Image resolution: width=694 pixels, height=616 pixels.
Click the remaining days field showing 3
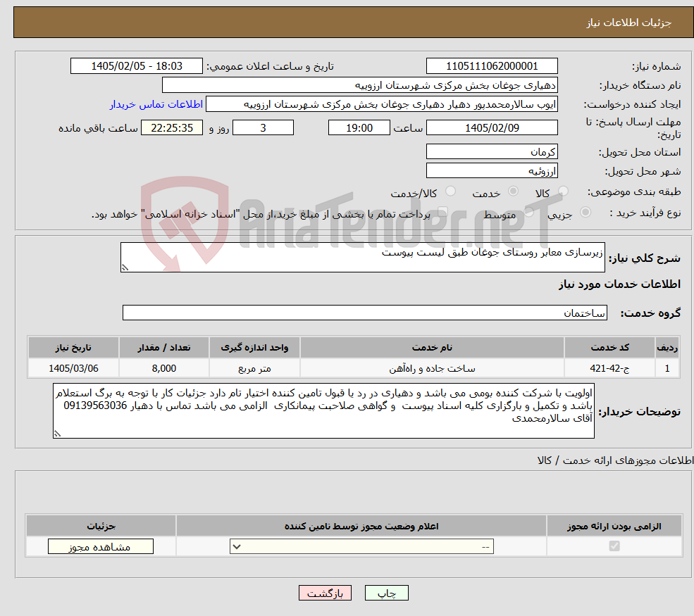263,128
